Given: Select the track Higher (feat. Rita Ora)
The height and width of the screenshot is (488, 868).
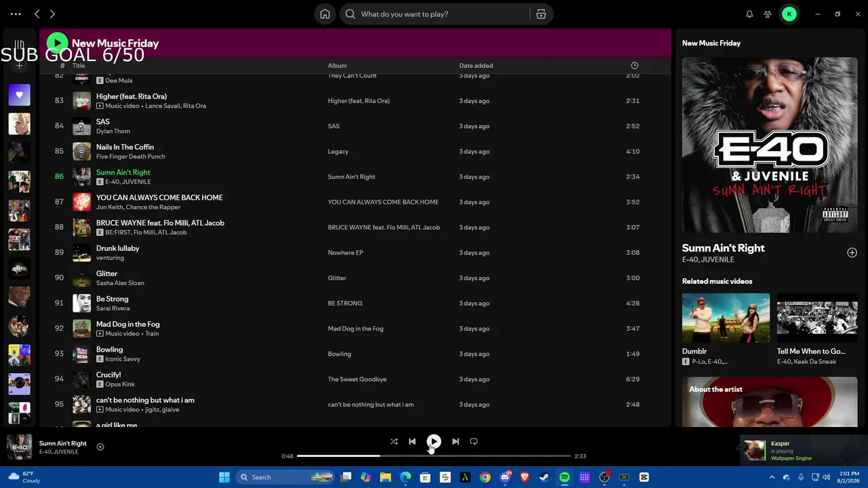Looking at the screenshot, I should point(132,96).
